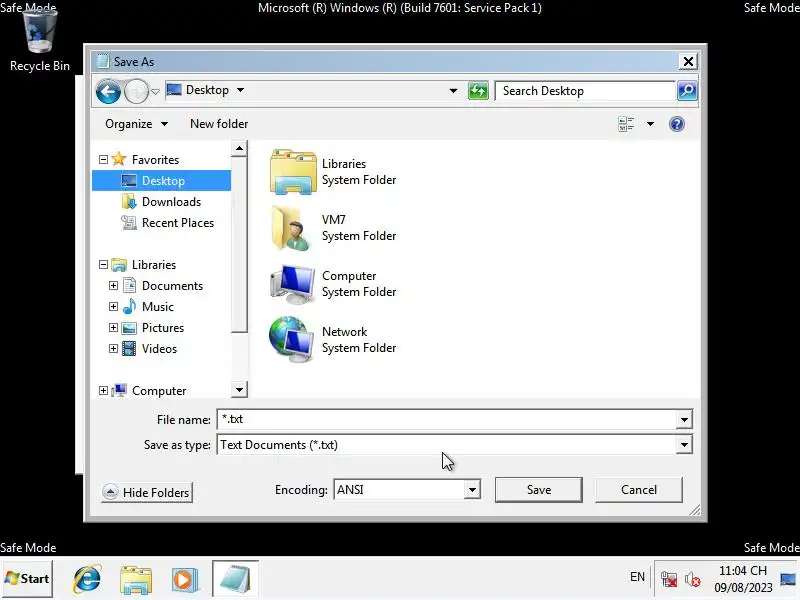Close the Save As dialog

point(688,62)
